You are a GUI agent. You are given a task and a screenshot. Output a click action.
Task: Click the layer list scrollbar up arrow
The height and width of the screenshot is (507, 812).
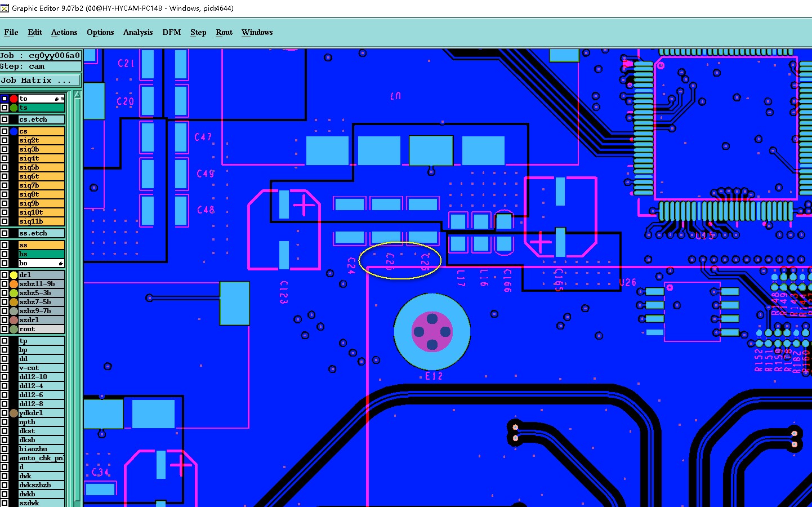pos(77,95)
